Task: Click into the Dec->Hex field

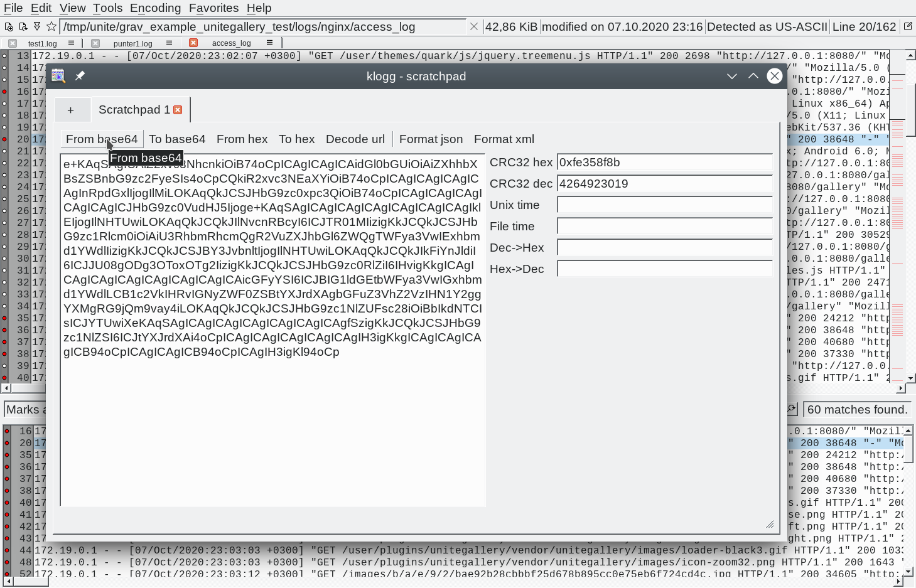Action: click(x=665, y=248)
